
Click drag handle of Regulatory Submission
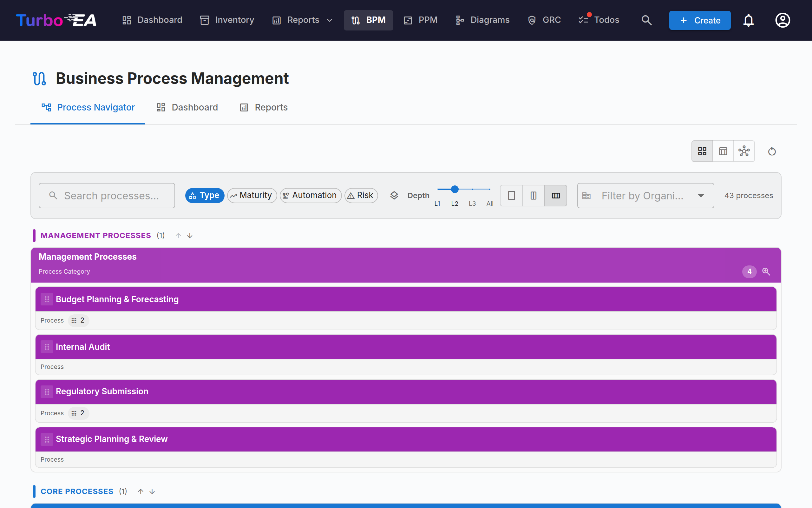[x=47, y=392]
